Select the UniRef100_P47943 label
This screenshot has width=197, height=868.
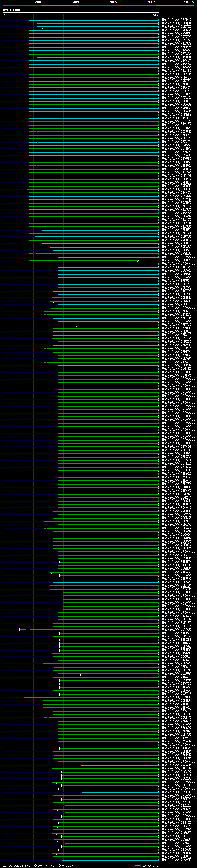coord(176,738)
